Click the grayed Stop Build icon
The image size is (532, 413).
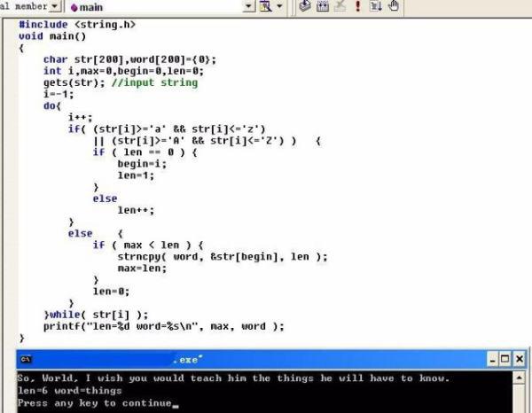340,6
